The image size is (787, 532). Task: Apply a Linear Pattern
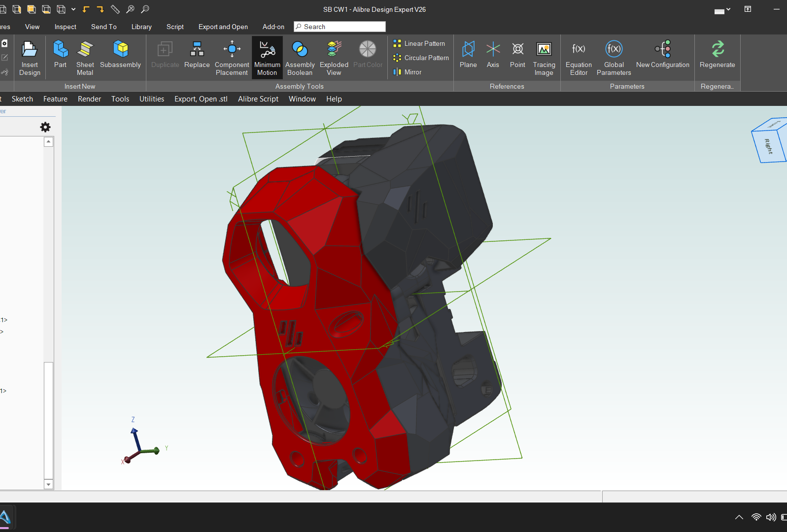coord(419,43)
